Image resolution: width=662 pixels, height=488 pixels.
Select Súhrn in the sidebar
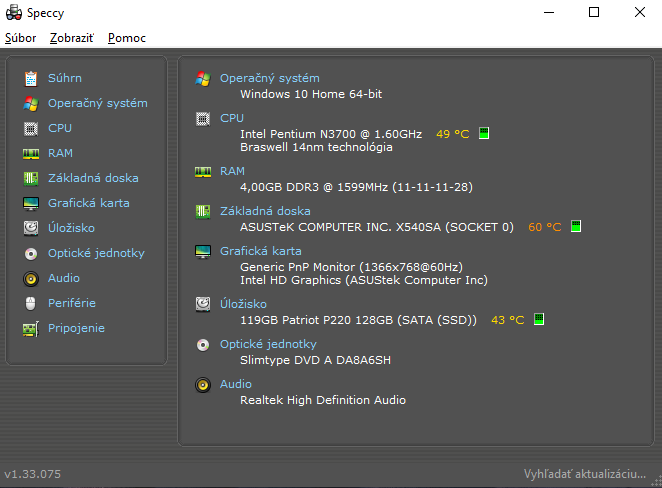point(65,78)
